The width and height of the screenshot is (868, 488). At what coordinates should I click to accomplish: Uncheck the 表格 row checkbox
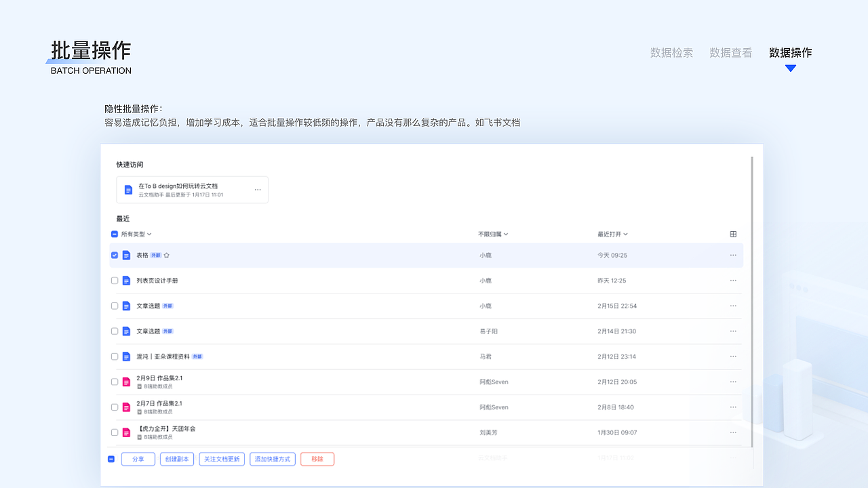tap(115, 255)
